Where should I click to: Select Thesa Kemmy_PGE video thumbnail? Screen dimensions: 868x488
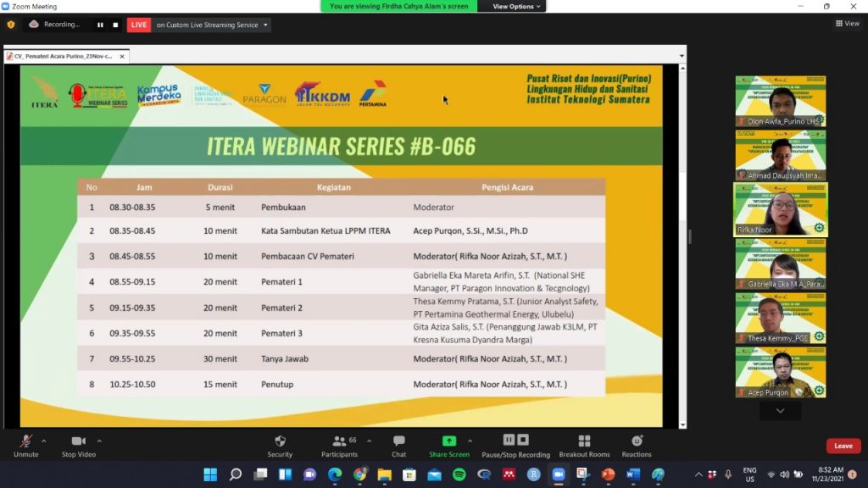click(781, 319)
